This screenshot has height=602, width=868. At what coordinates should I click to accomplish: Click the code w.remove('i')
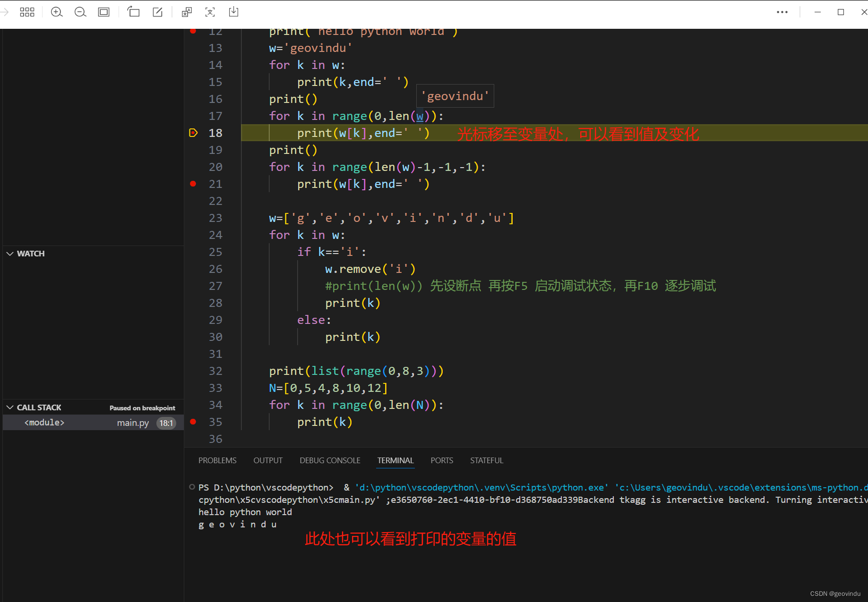point(370,269)
